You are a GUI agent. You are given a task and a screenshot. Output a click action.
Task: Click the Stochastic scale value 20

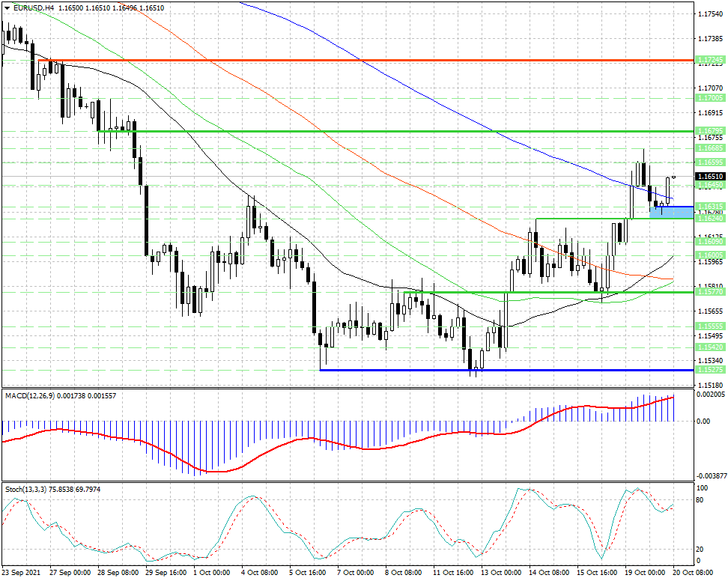700,549
